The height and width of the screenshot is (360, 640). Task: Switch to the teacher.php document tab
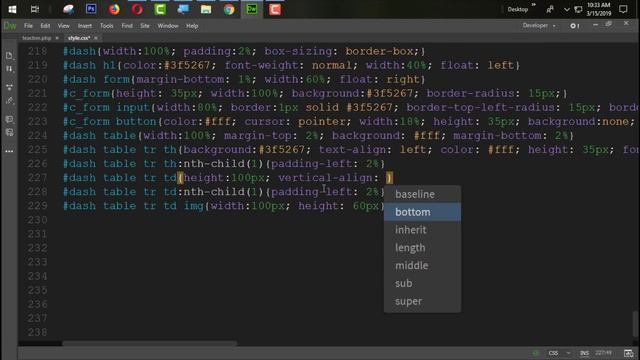point(36,38)
